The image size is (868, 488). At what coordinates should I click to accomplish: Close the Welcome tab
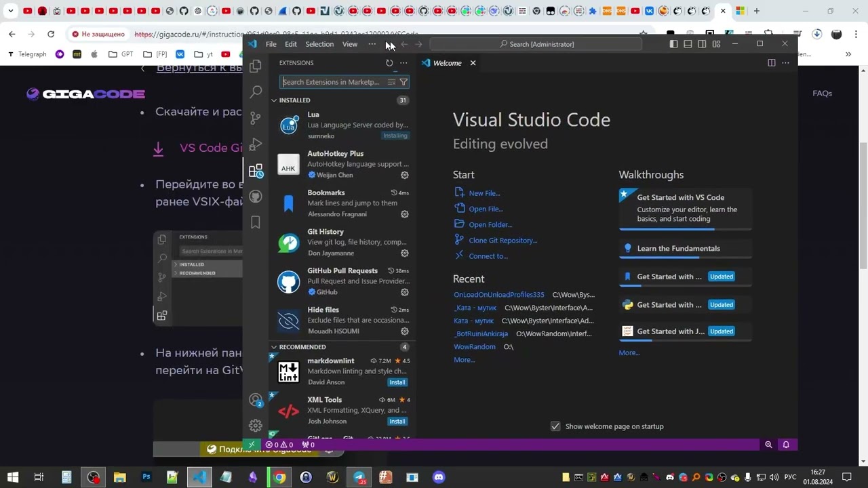(x=473, y=63)
